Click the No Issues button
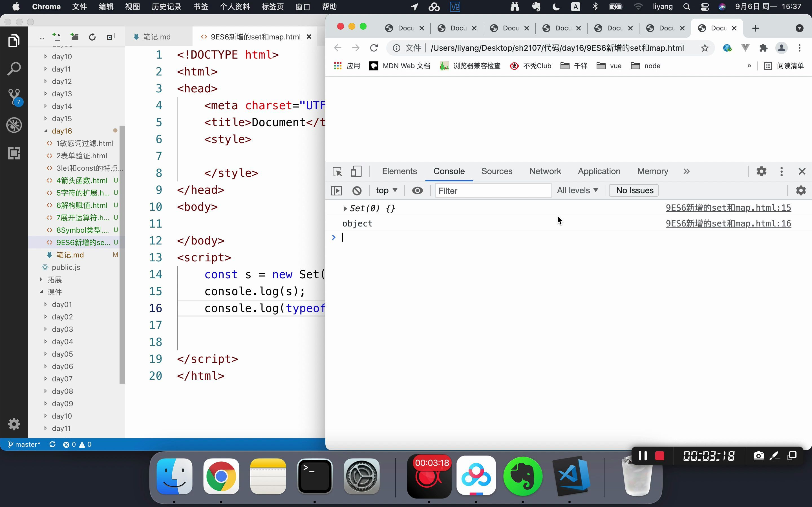This screenshot has width=812, height=507. click(634, 190)
